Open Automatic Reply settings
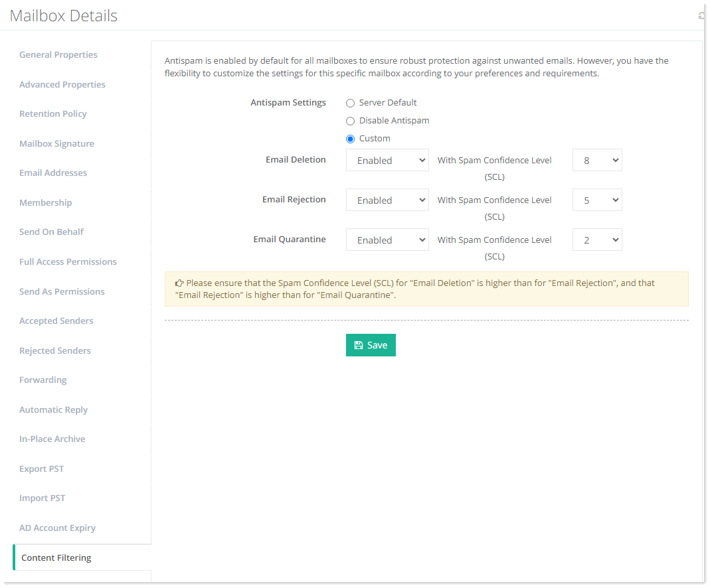Screen dimensions: 710x588 point(53,409)
